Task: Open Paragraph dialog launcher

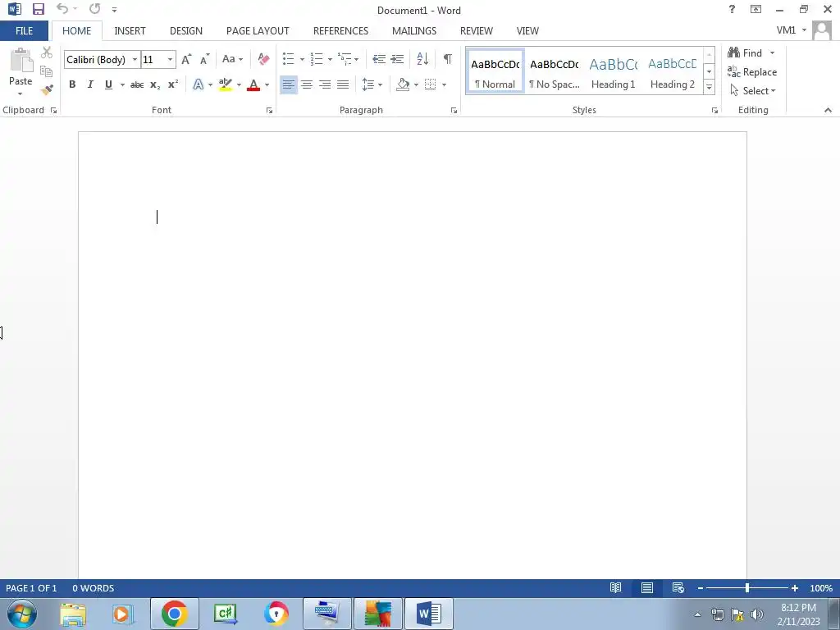Action: click(454, 111)
